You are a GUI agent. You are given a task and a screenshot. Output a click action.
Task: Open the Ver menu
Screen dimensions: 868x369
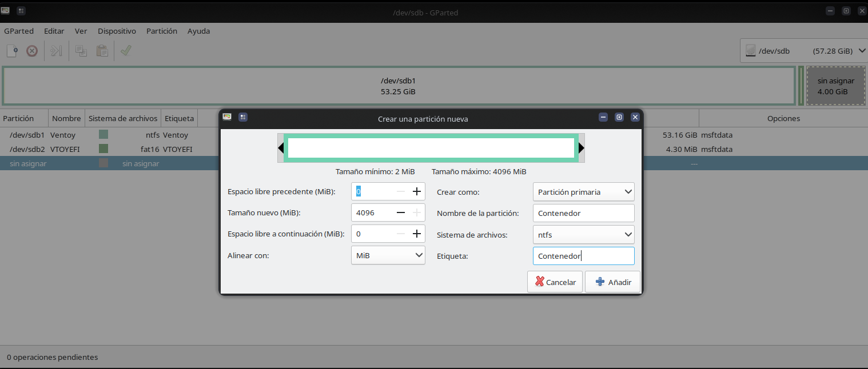pos(81,31)
